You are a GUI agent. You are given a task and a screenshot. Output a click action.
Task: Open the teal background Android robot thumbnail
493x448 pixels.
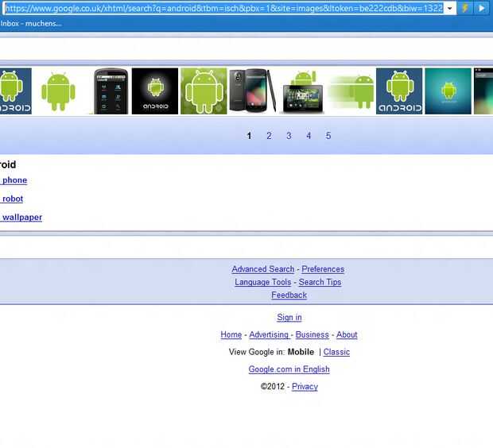pos(448,91)
